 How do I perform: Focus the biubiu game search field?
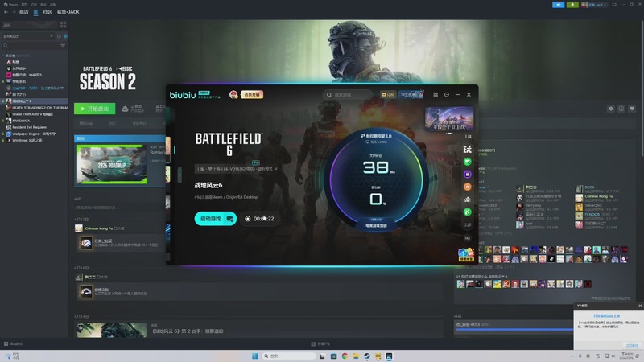point(348,95)
